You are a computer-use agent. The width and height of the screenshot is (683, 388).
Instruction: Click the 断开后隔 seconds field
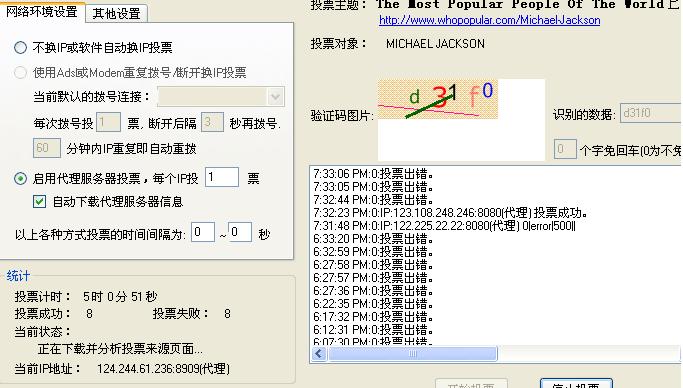tap(213, 122)
